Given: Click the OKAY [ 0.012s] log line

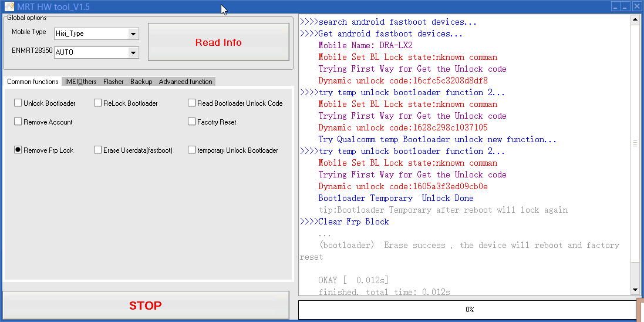Looking at the screenshot, I should tap(353, 280).
